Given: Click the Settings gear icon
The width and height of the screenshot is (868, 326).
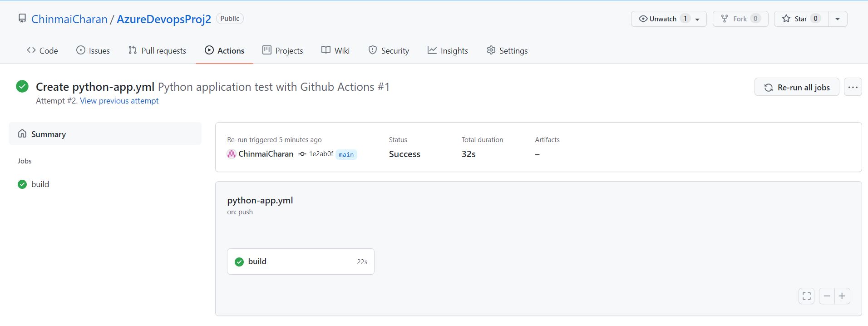Looking at the screenshot, I should point(491,50).
